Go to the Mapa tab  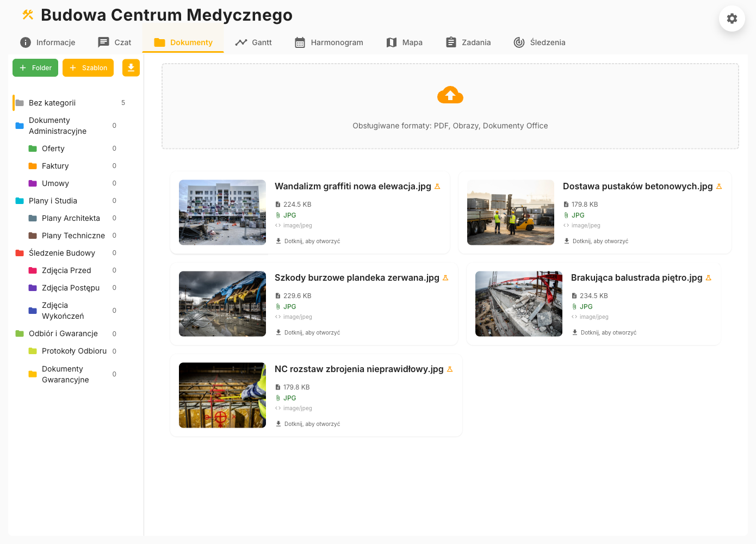point(404,42)
